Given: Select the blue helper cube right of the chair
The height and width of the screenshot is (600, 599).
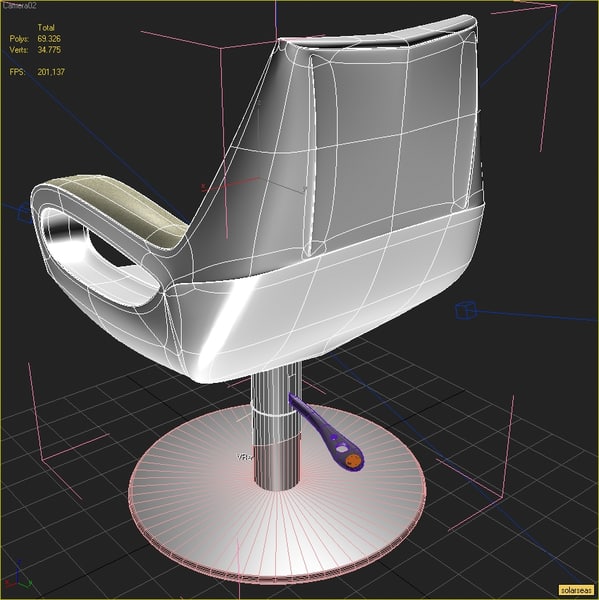Looking at the screenshot, I should click(466, 310).
